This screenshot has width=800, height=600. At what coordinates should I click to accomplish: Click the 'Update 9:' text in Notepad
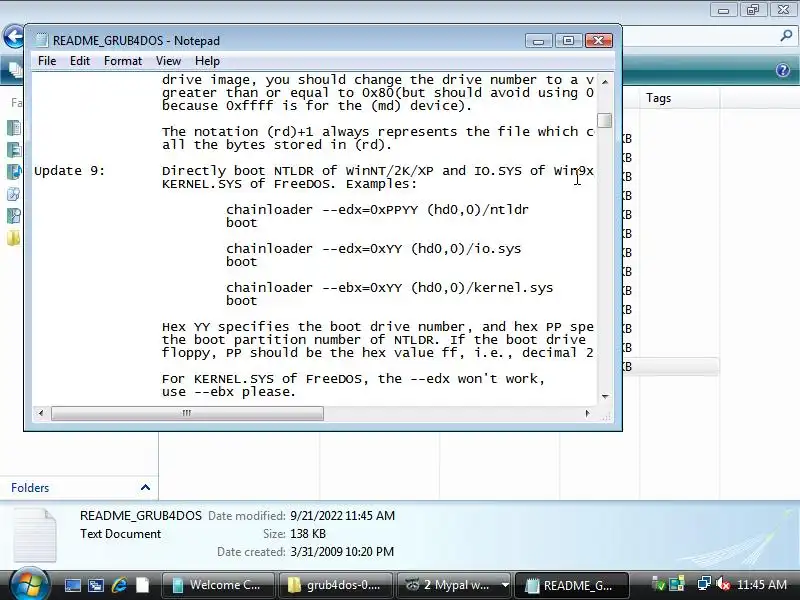69,170
